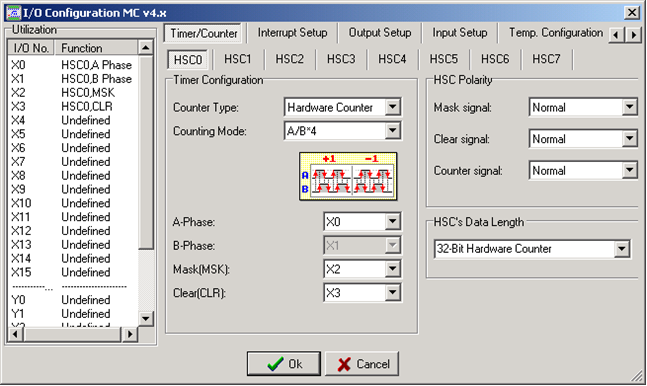Image resolution: width=647 pixels, height=386 pixels.
Task: Open the Clear signal polarity dropdown
Action: click(629, 139)
